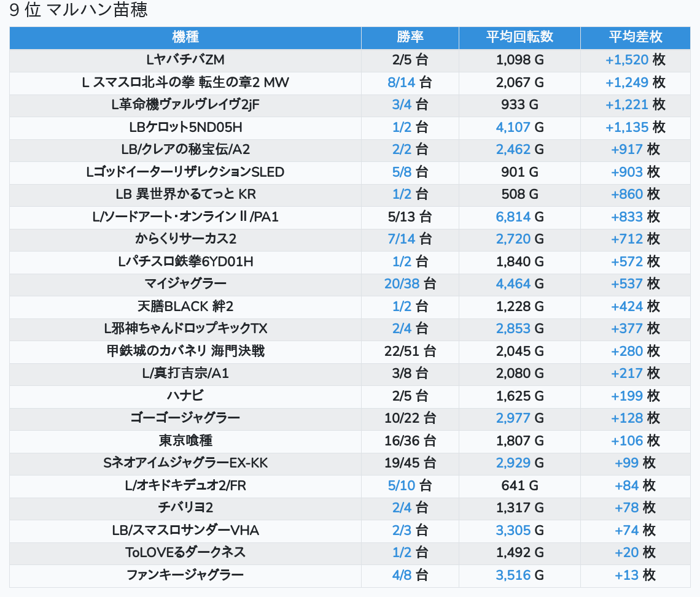The width and height of the screenshot is (700, 597).
Task: Click the LBケロット5ND05H machine name
Action: click(185, 127)
